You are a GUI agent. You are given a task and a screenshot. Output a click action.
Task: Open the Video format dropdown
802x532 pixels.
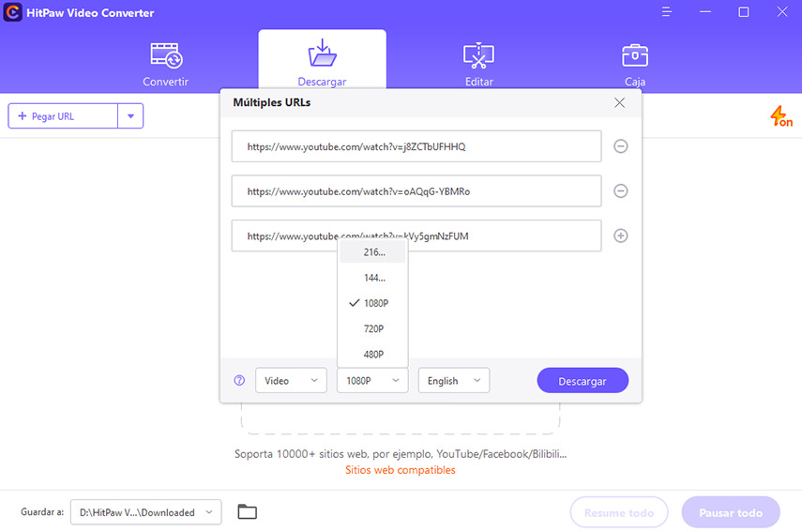click(291, 381)
